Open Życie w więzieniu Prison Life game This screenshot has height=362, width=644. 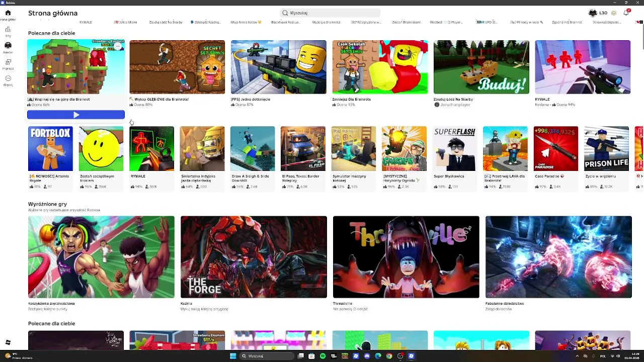click(x=606, y=148)
